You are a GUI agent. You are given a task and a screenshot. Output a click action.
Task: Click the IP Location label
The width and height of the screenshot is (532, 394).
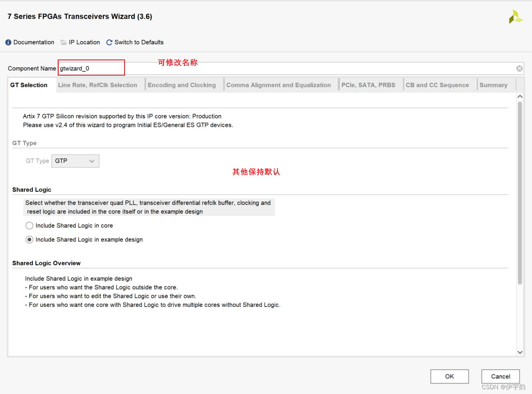[84, 42]
